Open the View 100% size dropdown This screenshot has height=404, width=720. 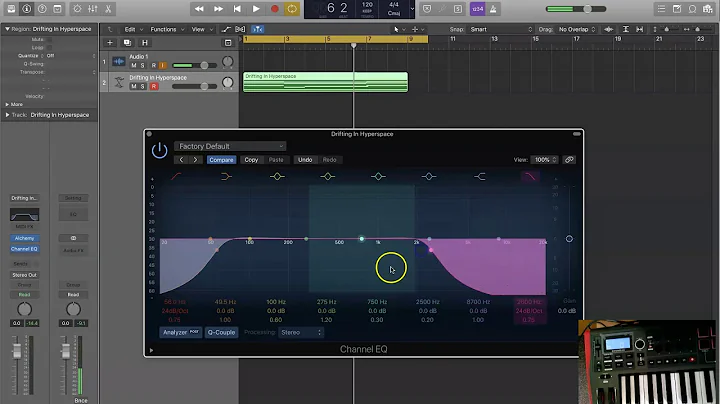pos(544,160)
